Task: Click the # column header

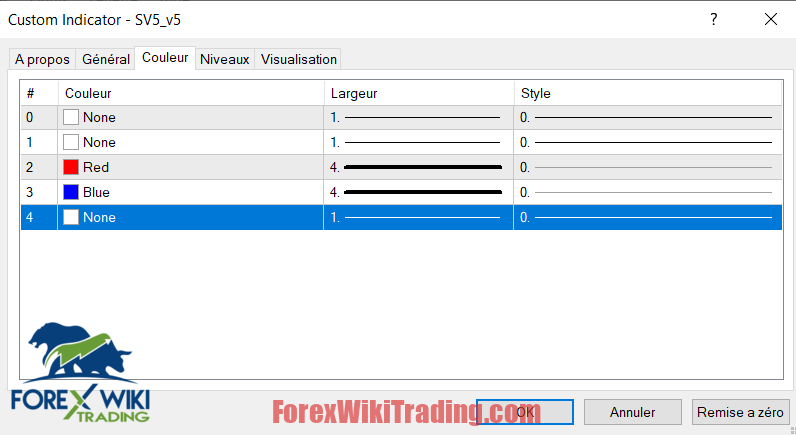Action: [x=39, y=93]
